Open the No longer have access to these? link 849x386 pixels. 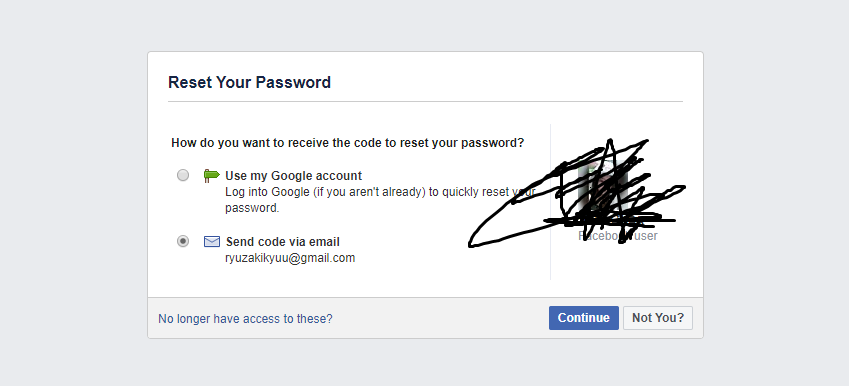click(x=245, y=319)
